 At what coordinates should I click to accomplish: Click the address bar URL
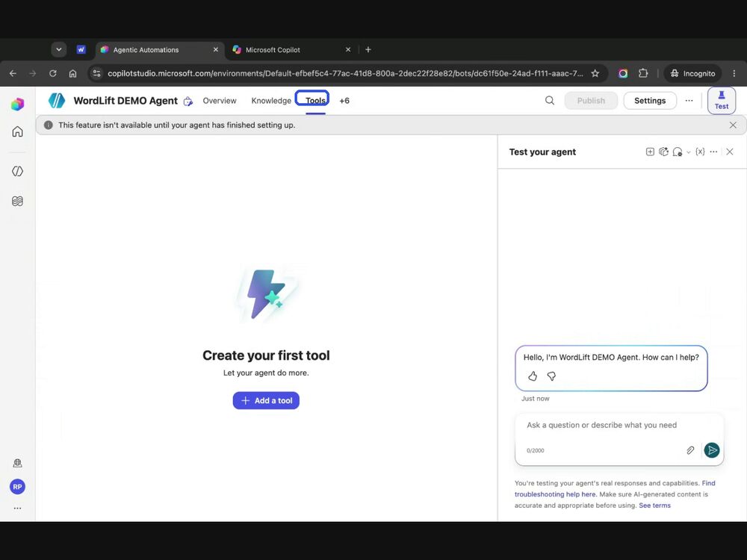345,73
